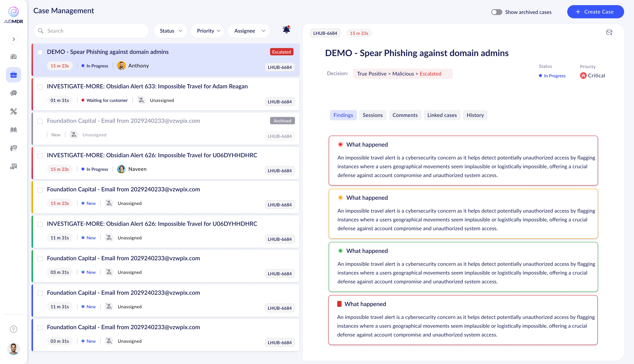Open the book library sidebar icon
634x364 pixels.
[14, 130]
